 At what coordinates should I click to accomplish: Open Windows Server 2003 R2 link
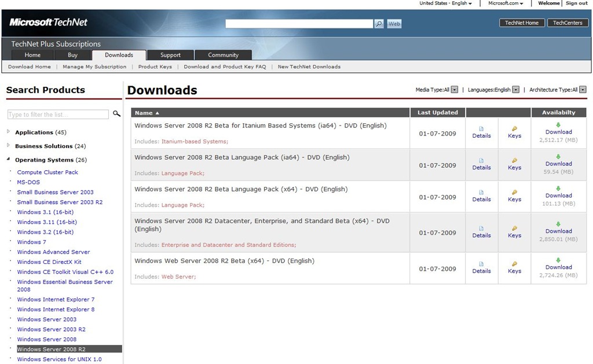(51, 329)
